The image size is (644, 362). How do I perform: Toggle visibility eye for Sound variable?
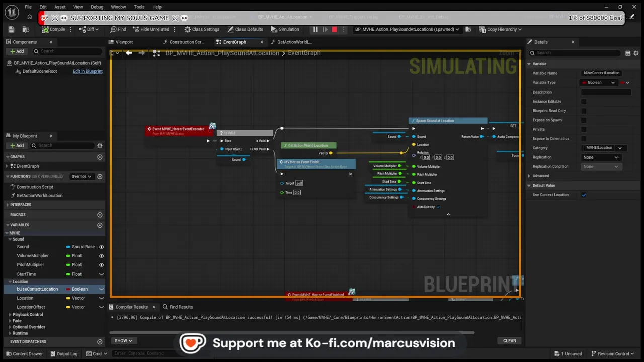click(101, 247)
